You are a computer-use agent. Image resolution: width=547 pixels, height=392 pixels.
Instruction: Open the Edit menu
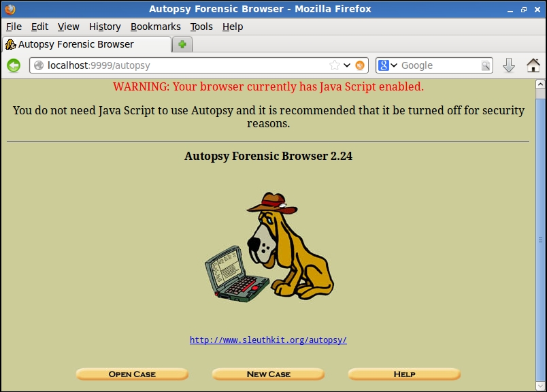coord(39,27)
